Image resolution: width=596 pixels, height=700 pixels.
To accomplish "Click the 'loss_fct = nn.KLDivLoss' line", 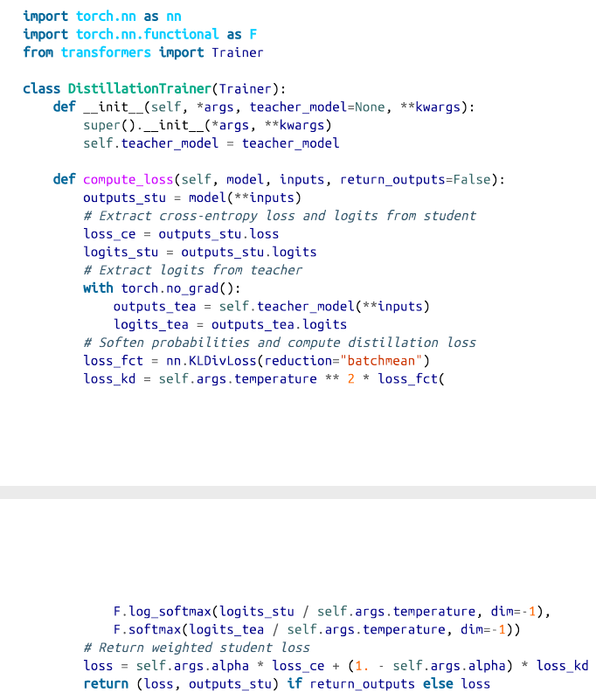I will coord(257,361).
